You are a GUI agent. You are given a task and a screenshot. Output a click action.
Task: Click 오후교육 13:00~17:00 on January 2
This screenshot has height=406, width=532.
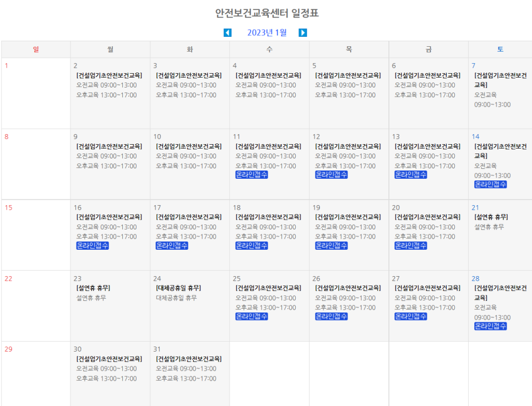tap(106, 95)
